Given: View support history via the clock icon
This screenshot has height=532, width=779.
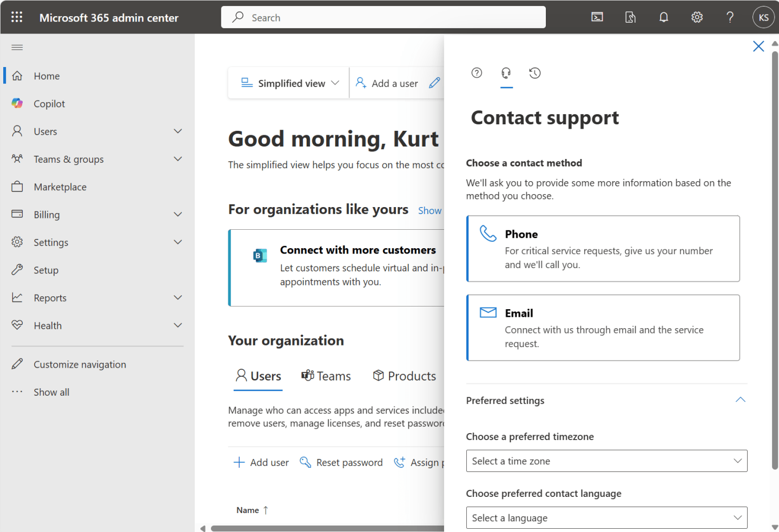Looking at the screenshot, I should pos(534,73).
